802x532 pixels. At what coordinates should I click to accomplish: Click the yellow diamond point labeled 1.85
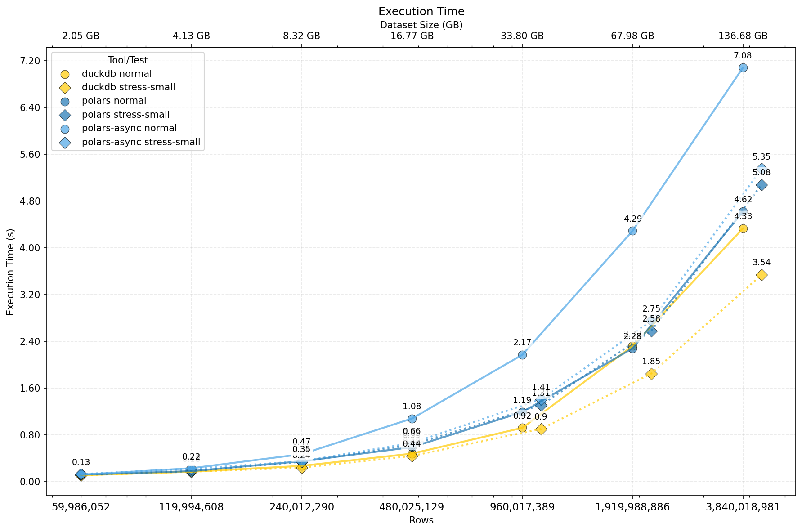point(651,374)
